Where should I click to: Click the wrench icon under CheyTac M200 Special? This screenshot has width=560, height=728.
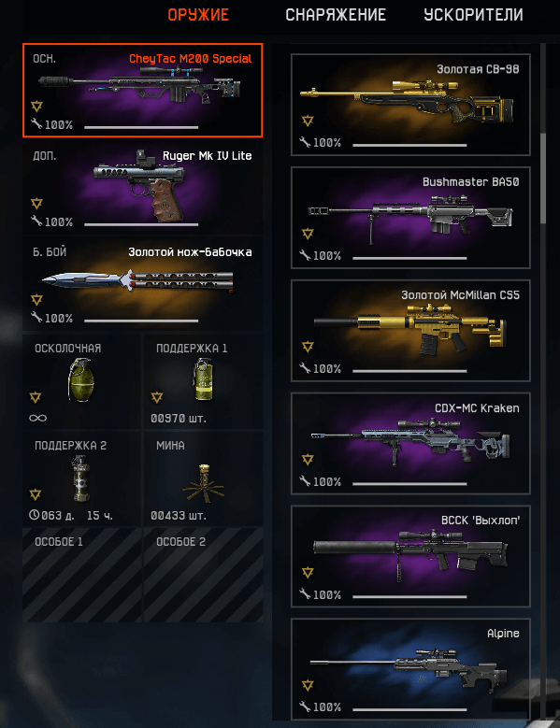pos(36,123)
